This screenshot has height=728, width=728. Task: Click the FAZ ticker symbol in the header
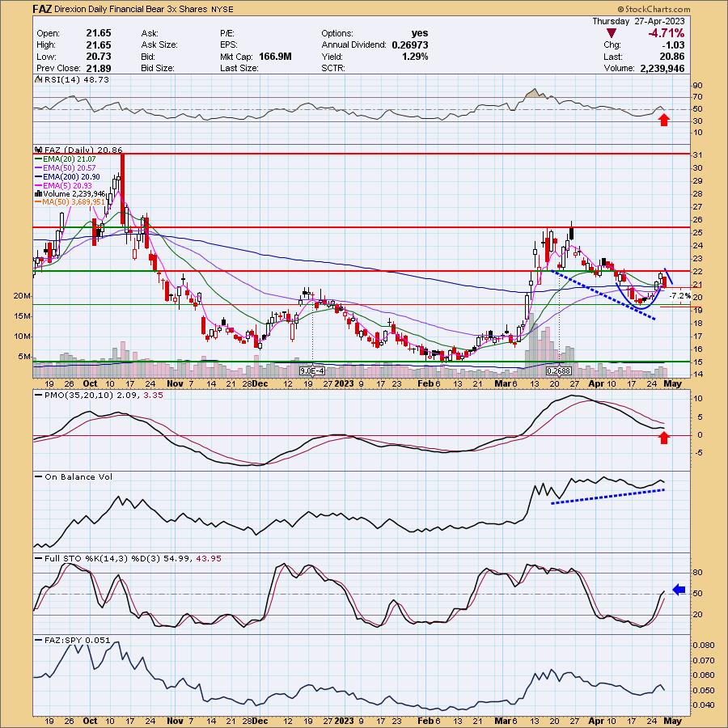click(42, 9)
